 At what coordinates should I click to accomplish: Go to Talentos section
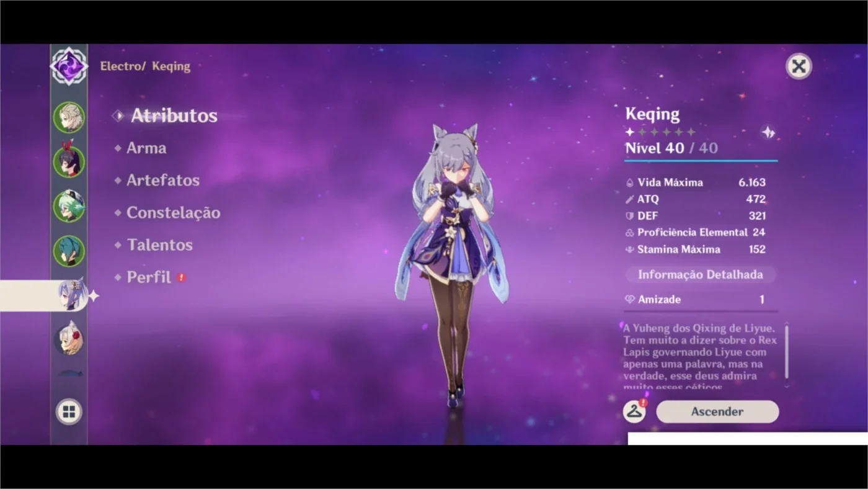pos(160,244)
